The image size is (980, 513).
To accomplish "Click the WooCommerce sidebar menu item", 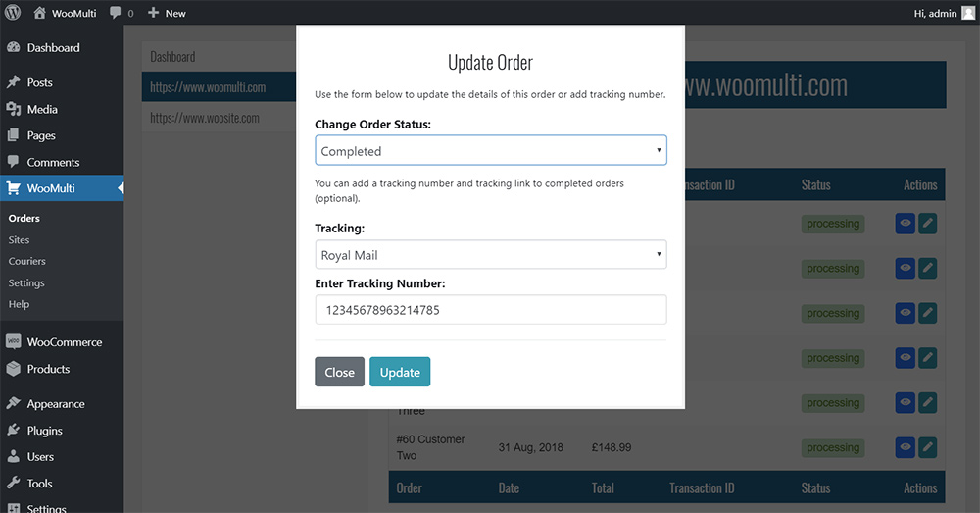I will (x=64, y=342).
